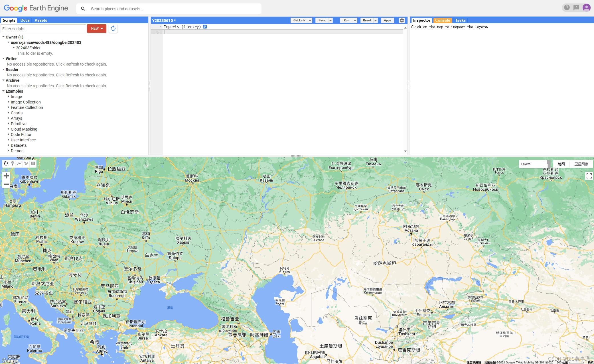Zoom in the map with plus button
Screen dimensions: 594x364
pyautogui.click(x=6, y=176)
